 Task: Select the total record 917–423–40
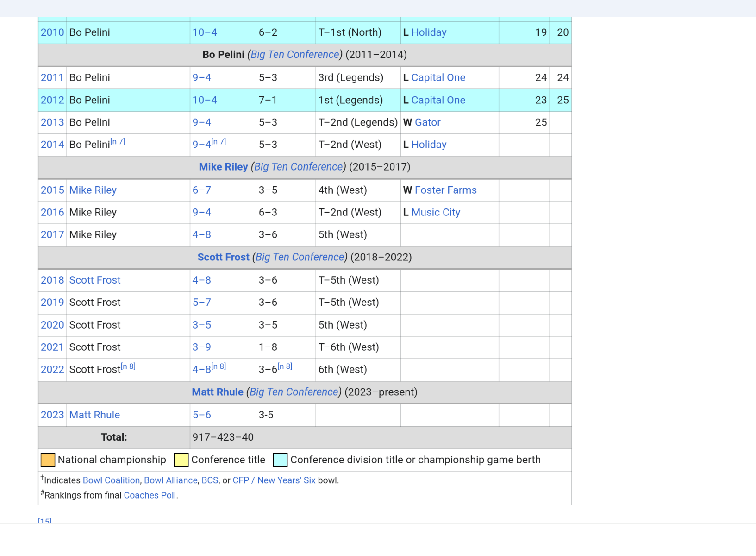[223, 437]
